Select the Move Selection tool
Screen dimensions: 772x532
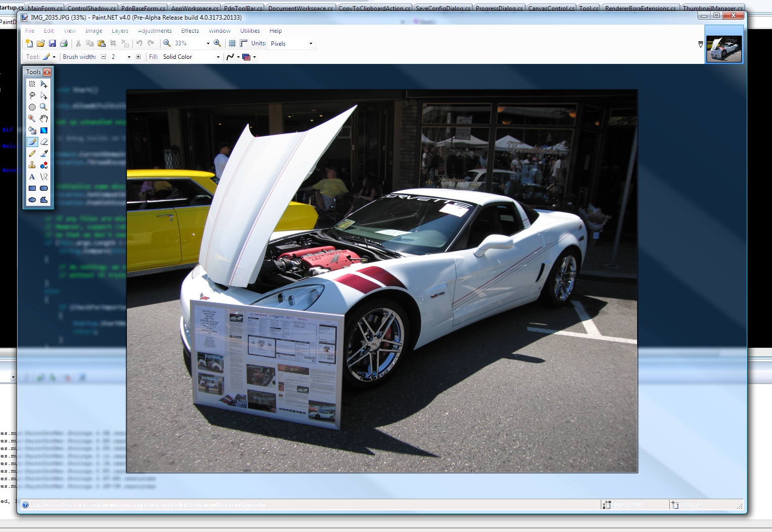click(44, 96)
